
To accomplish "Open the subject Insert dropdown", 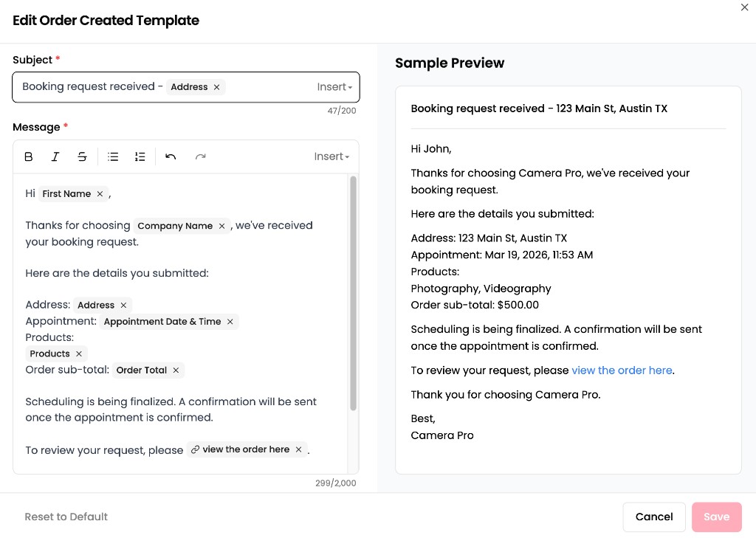I will coord(334,87).
